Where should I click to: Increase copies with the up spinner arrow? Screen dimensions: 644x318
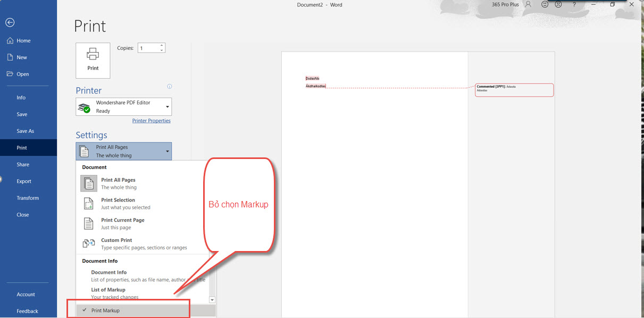[x=162, y=45]
